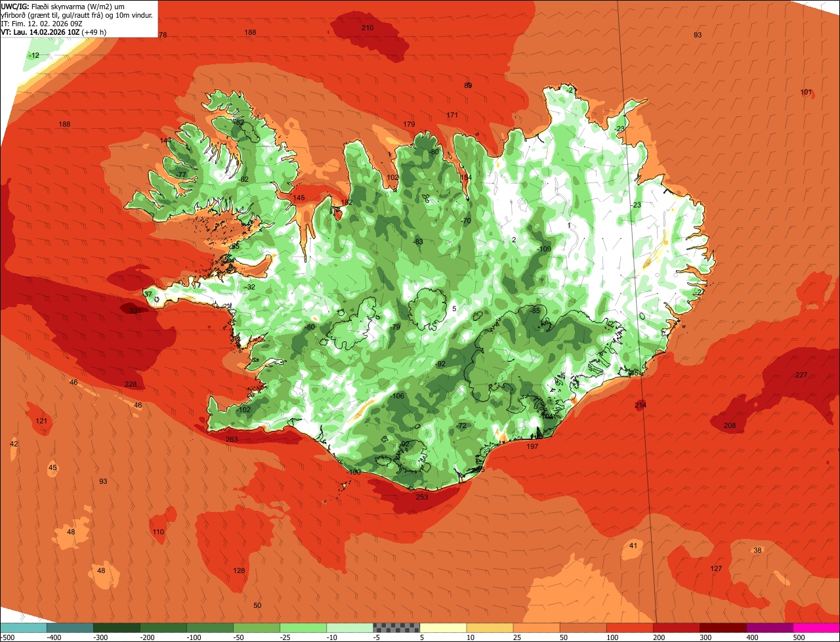
Task: Select the 145 value in the bay east of the Westfjords
Action: click(299, 198)
